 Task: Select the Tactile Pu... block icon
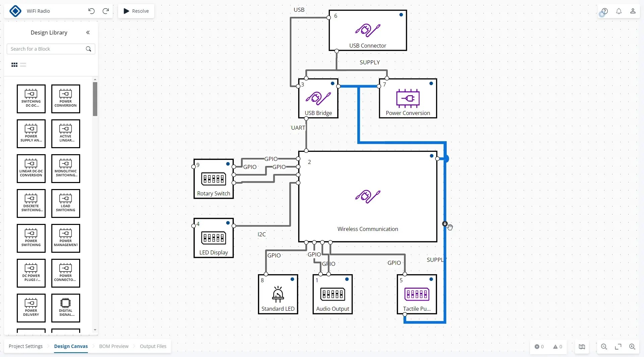[417, 294]
